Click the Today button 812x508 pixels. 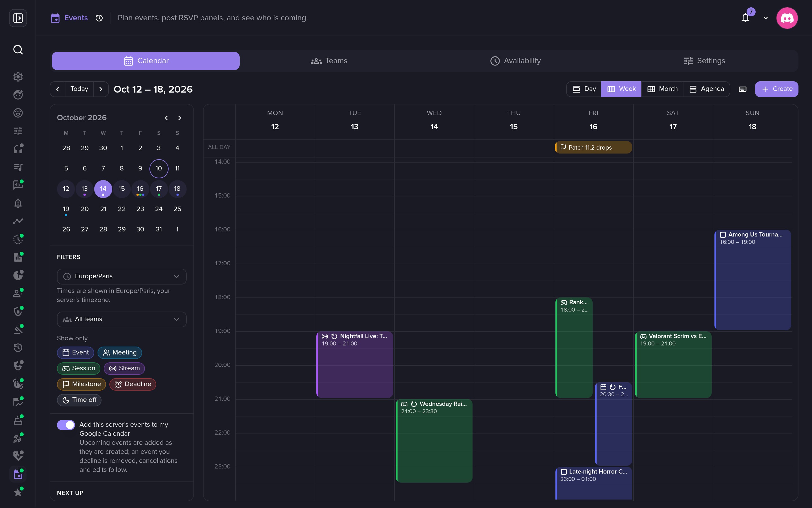(x=79, y=89)
